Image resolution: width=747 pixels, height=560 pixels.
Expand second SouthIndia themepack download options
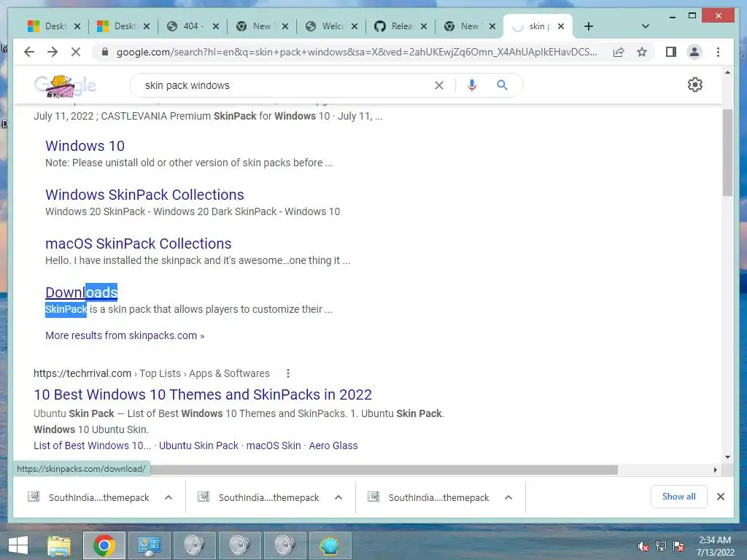coord(338,497)
